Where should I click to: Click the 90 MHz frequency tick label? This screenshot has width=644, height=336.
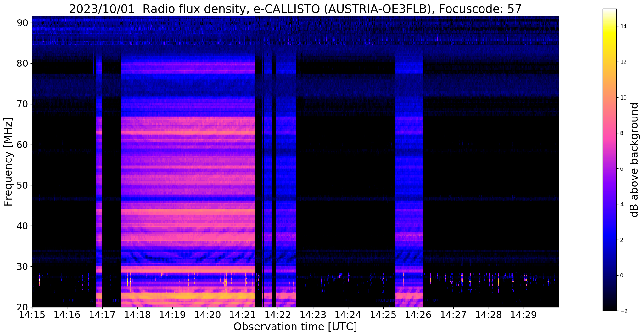tap(23, 23)
